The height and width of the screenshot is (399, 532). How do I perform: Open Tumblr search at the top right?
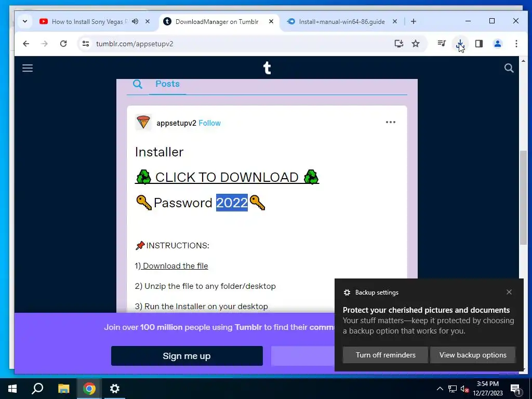click(x=509, y=68)
